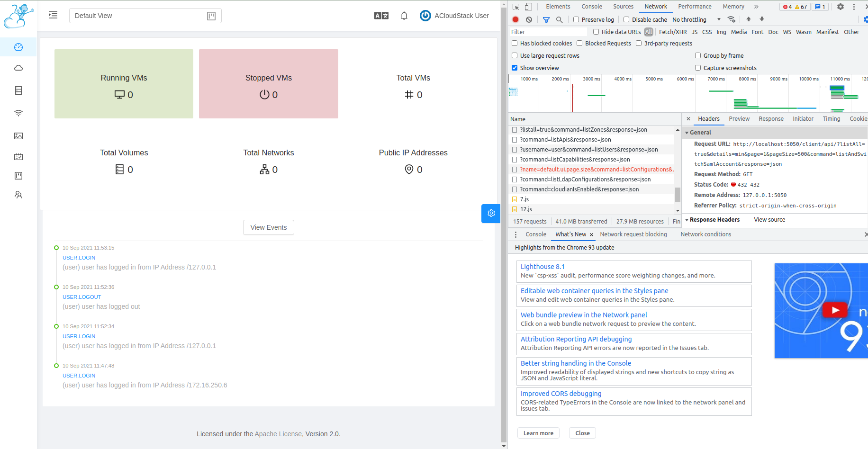Check Has blocked cookies

[x=515, y=43]
